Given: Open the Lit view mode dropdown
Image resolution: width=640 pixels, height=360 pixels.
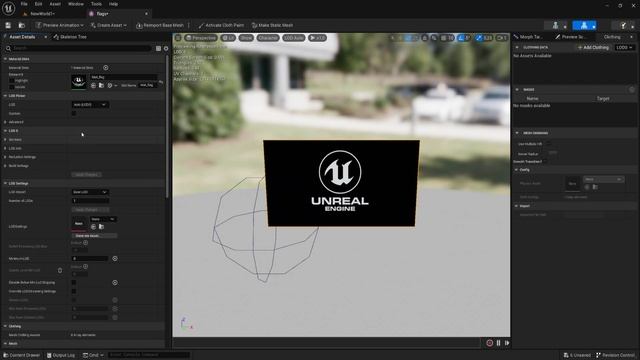Looking at the screenshot, I should (228, 38).
